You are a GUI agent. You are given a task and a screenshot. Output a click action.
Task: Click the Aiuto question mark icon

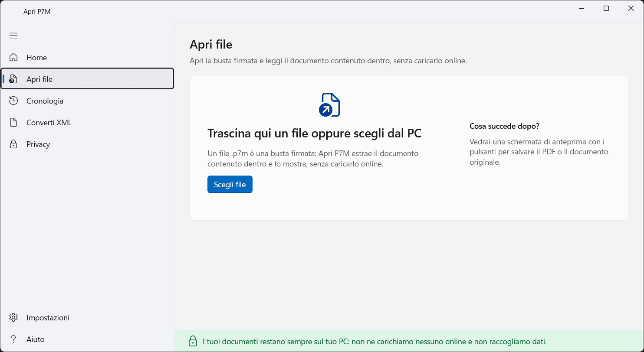coord(13,339)
